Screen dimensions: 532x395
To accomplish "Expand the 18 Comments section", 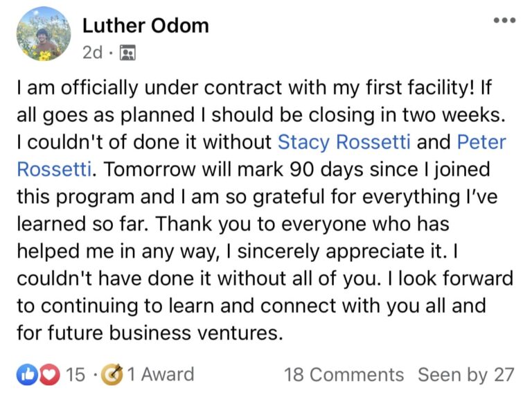I will 344,375.
